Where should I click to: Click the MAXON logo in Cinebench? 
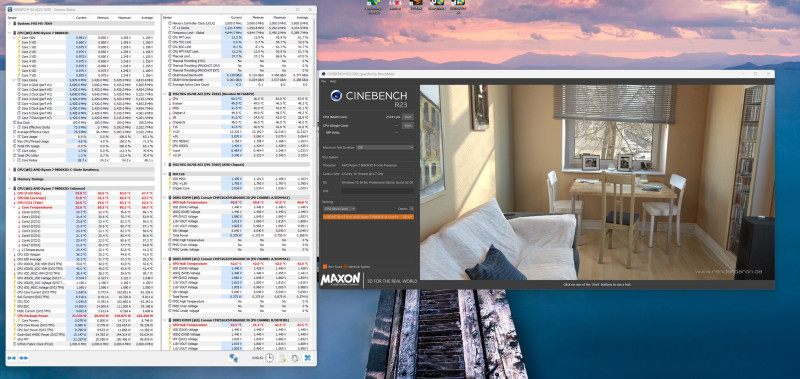click(341, 280)
